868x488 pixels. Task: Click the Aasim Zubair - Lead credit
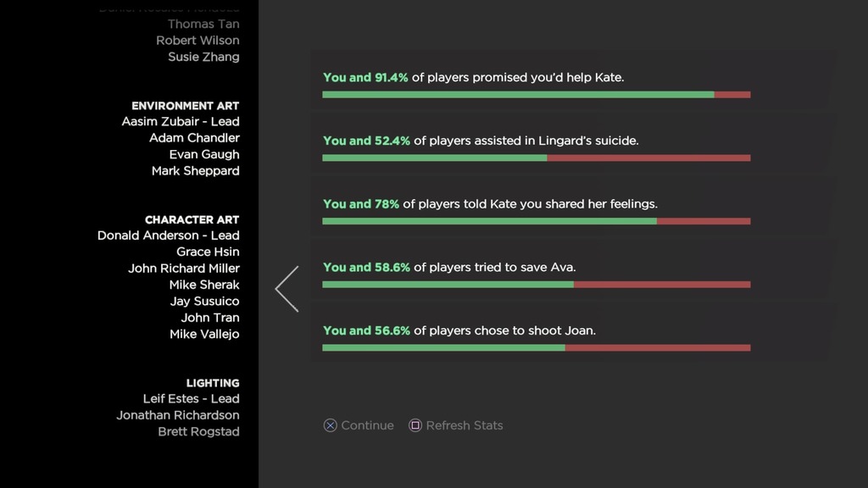coord(180,122)
